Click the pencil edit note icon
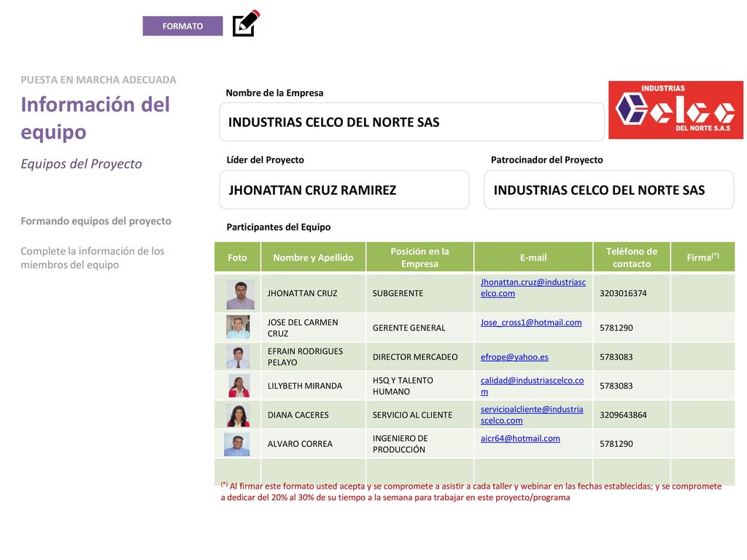 (247, 23)
